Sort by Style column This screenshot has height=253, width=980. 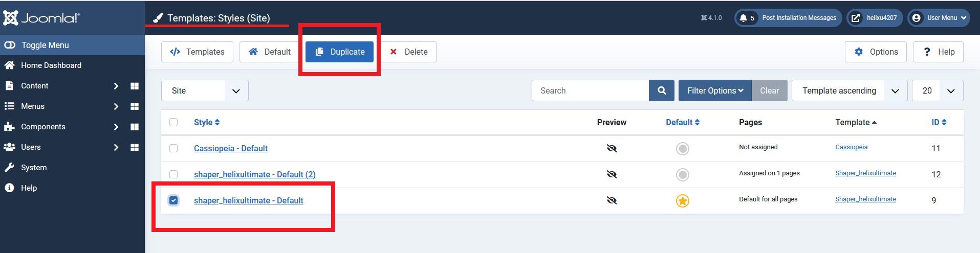[x=207, y=122]
